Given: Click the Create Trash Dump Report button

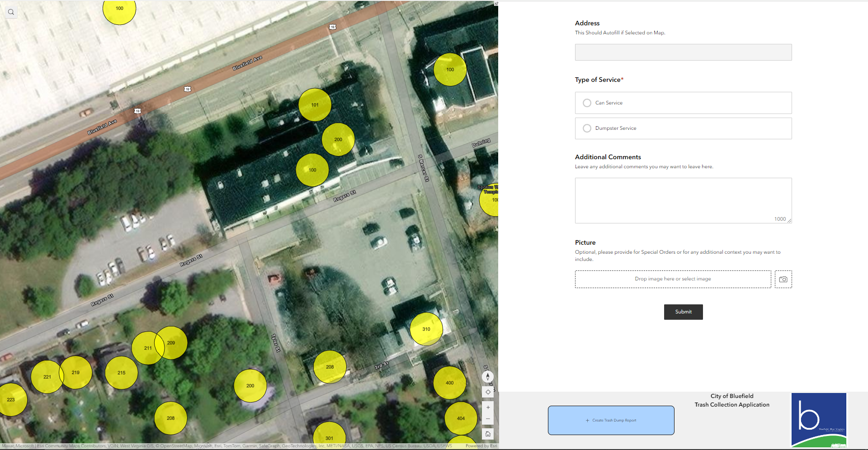Looking at the screenshot, I should [x=611, y=420].
